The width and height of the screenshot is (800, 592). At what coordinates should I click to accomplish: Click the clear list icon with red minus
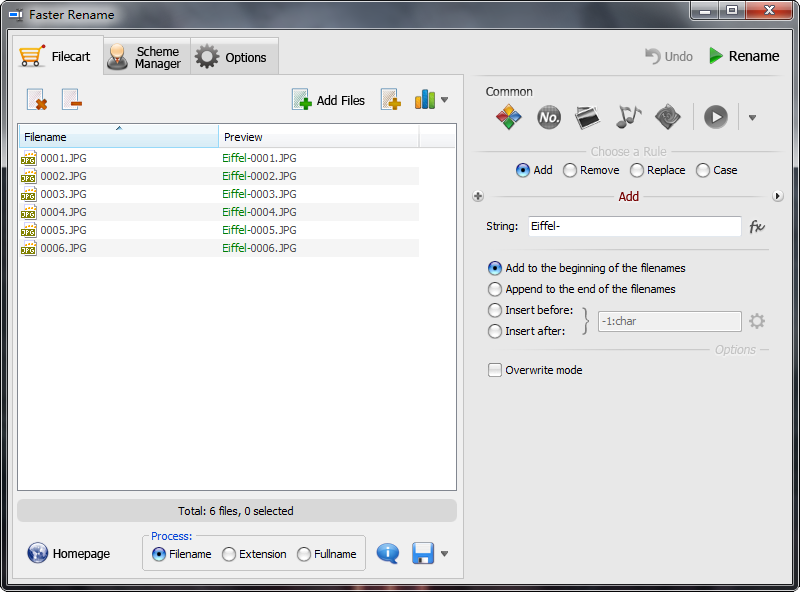click(71, 100)
